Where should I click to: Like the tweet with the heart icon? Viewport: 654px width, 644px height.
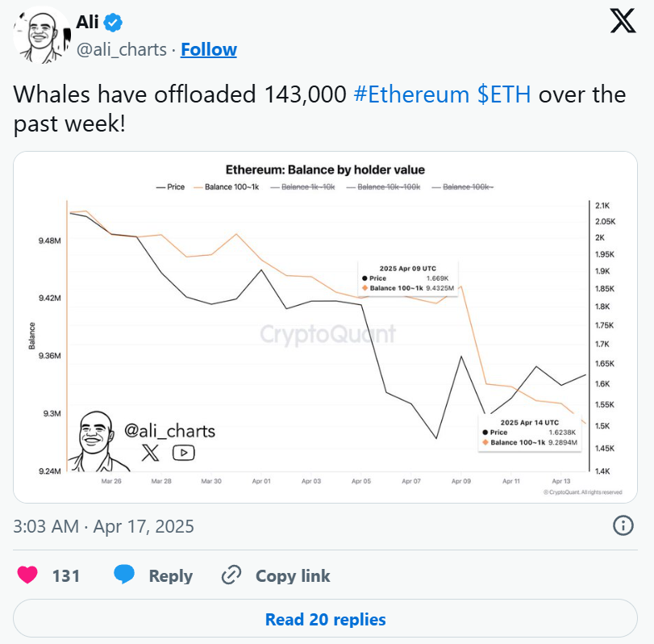[x=27, y=575]
